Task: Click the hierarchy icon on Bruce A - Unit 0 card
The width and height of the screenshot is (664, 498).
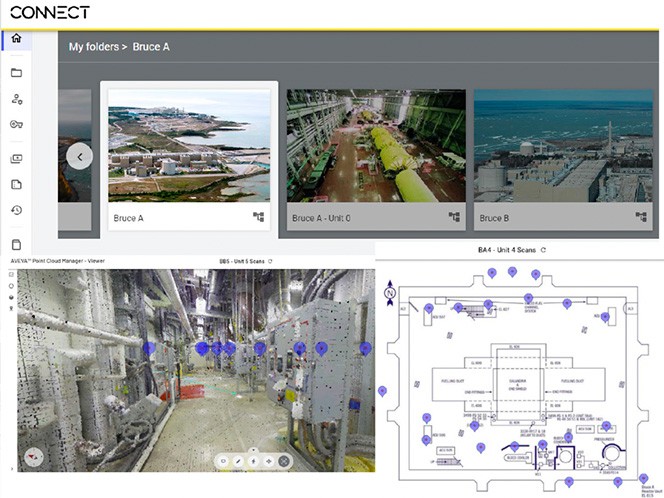Action: pyautogui.click(x=453, y=217)
